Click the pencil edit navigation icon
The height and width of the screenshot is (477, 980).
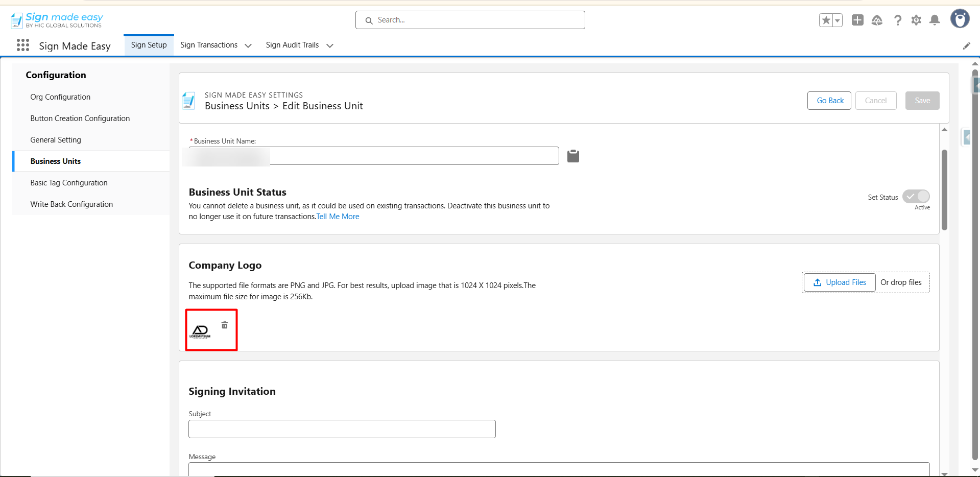(x=966, y=46)
